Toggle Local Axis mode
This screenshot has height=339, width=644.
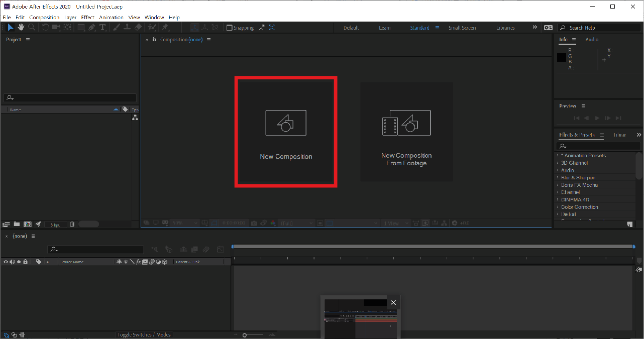click(195, 28)
